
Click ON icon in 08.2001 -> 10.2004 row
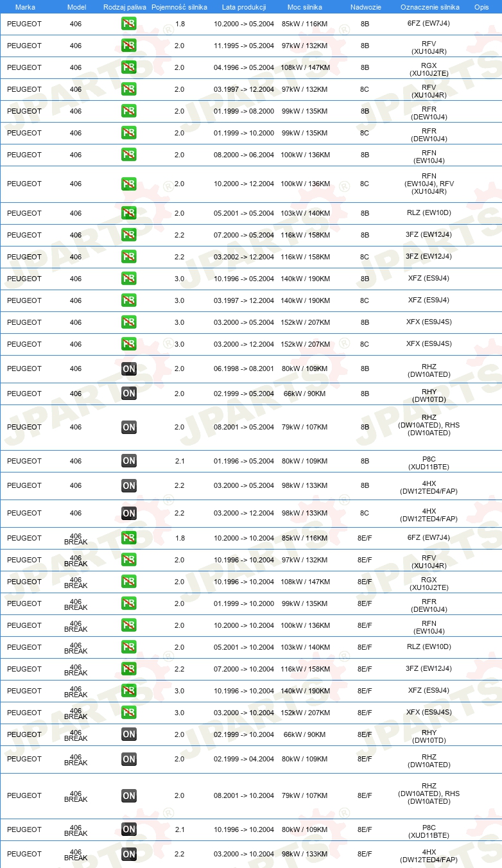pos(129,795)
